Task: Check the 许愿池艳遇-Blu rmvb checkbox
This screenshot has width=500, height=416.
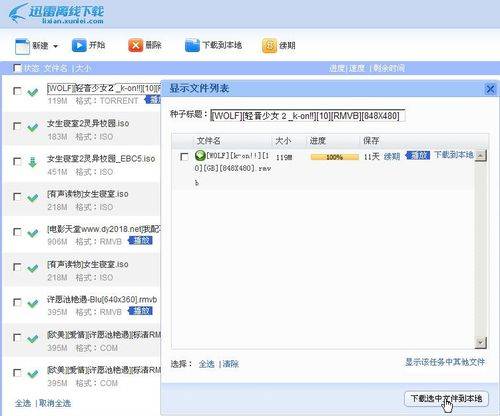Action: [x=17, y=302]
